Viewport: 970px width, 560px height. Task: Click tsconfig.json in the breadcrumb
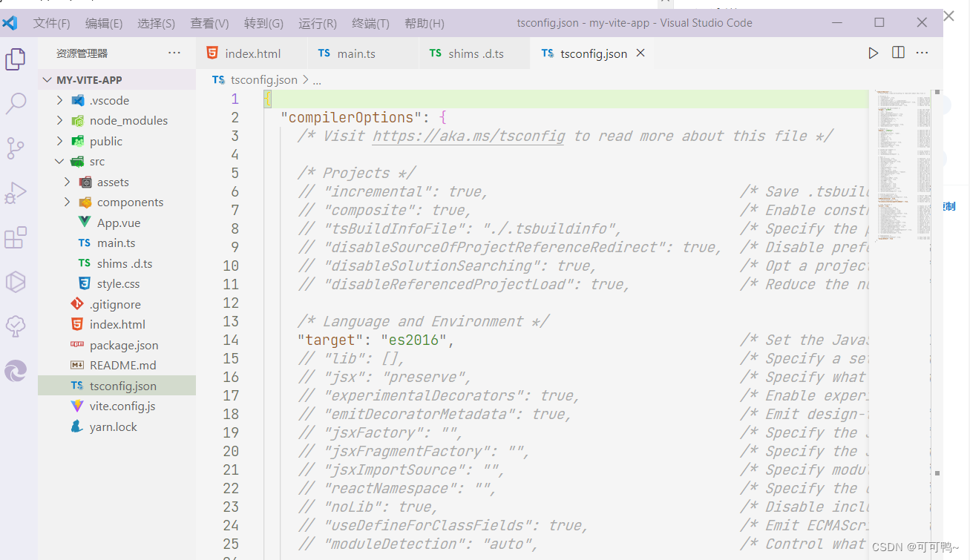click(x=263, y=80)
